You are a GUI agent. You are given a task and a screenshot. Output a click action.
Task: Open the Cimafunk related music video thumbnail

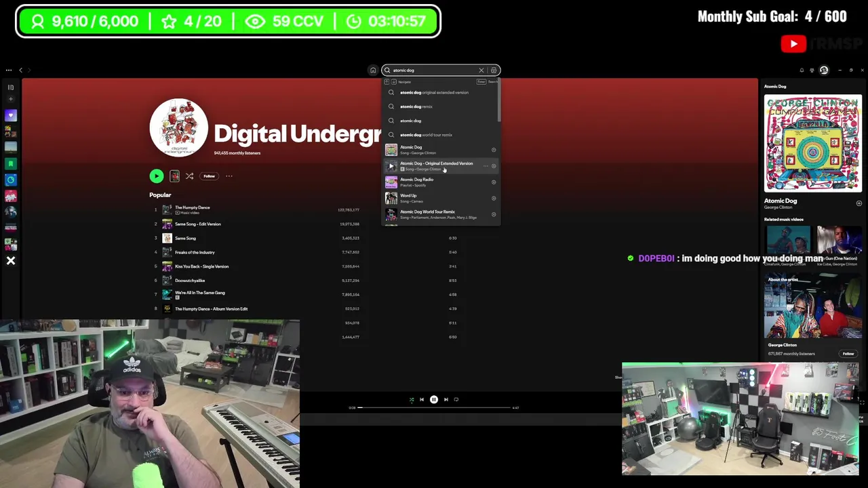tap(788, 240)
